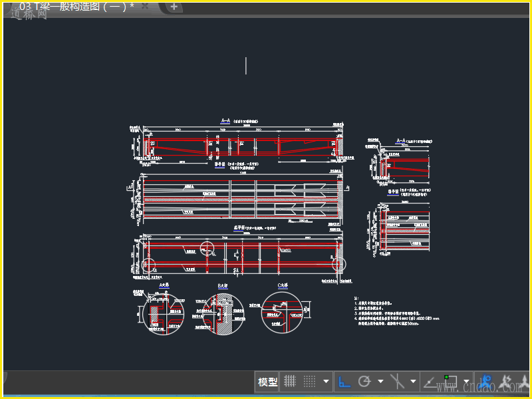Expand isometric drafting plane dropdown arrow
The width and height of the screenshot is (532, 399).
pos(413,382)
